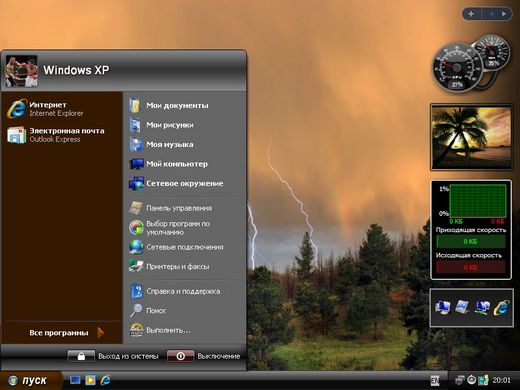Launch Internet Explorer from quick launch
The image size is (520, 390).
(106, 380)
